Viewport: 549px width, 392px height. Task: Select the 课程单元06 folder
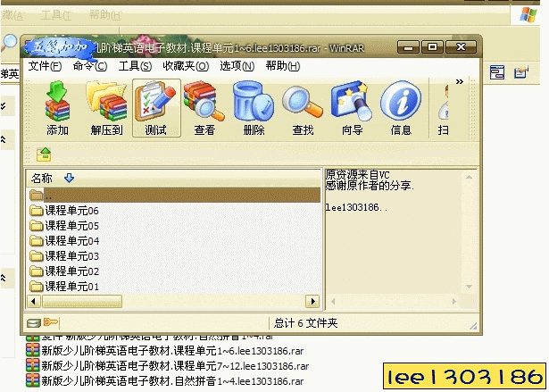coord(71,211)
